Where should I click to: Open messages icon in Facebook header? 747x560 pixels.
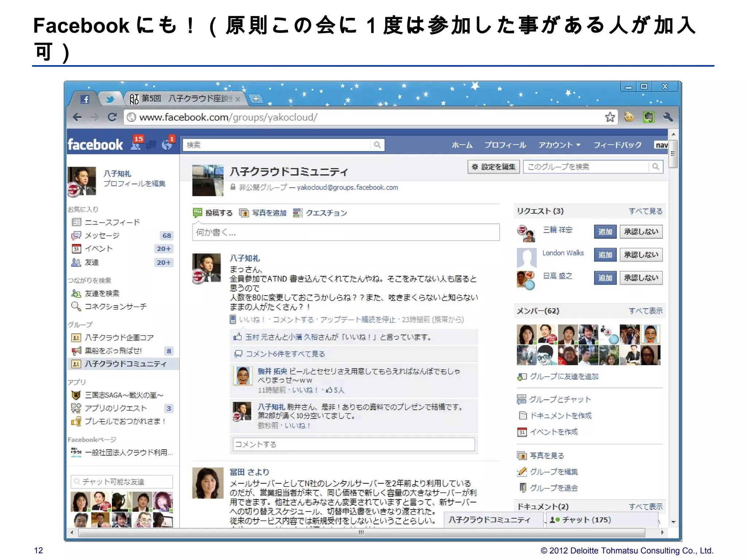151,145
